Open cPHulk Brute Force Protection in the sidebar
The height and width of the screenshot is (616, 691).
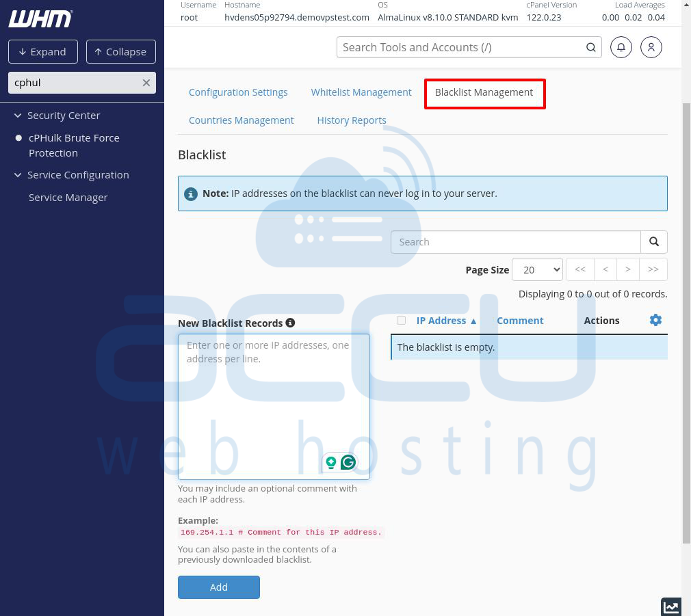pos(74,146)
